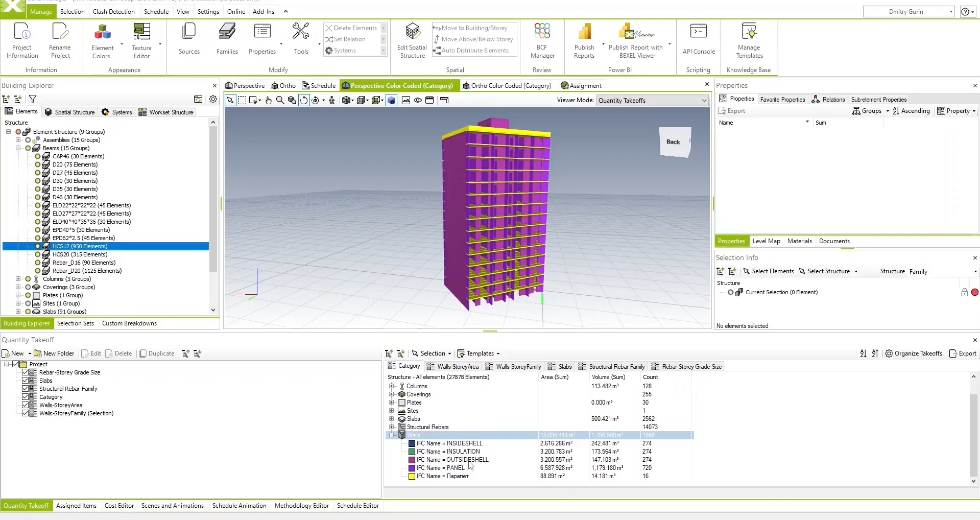
Task: Open the Clash Detection ribbon tab
Action: point(113,12)
